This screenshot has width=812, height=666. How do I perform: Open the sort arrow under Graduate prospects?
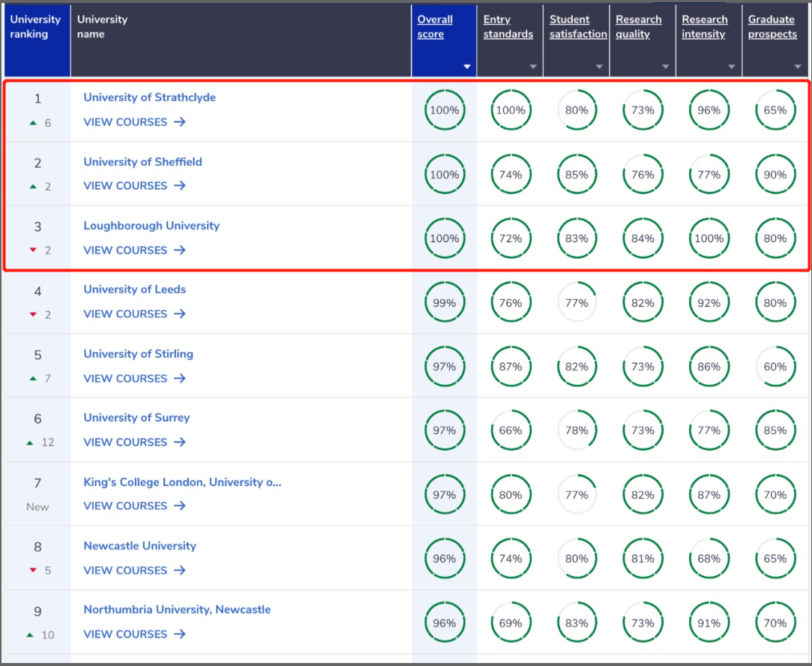click(x=798, y=67)
